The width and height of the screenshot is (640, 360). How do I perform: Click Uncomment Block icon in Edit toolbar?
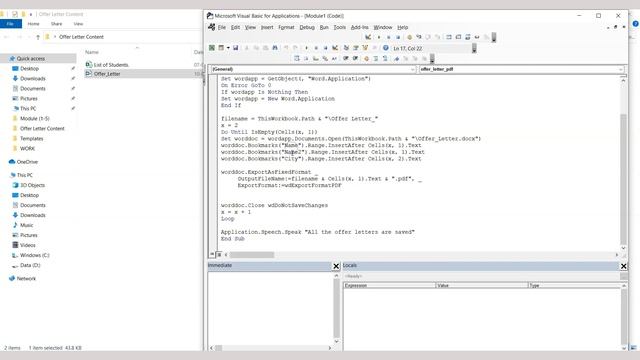[x=385, y=58]
